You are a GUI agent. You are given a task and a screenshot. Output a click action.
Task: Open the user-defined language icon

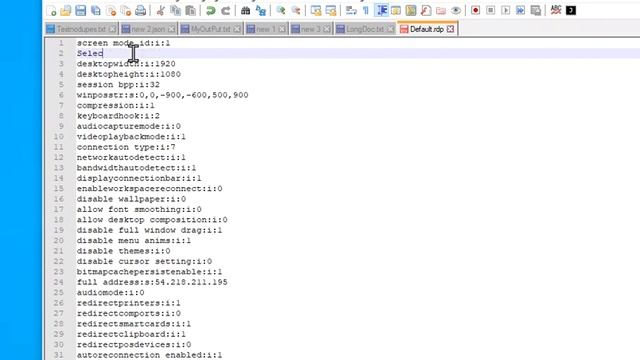396,11
